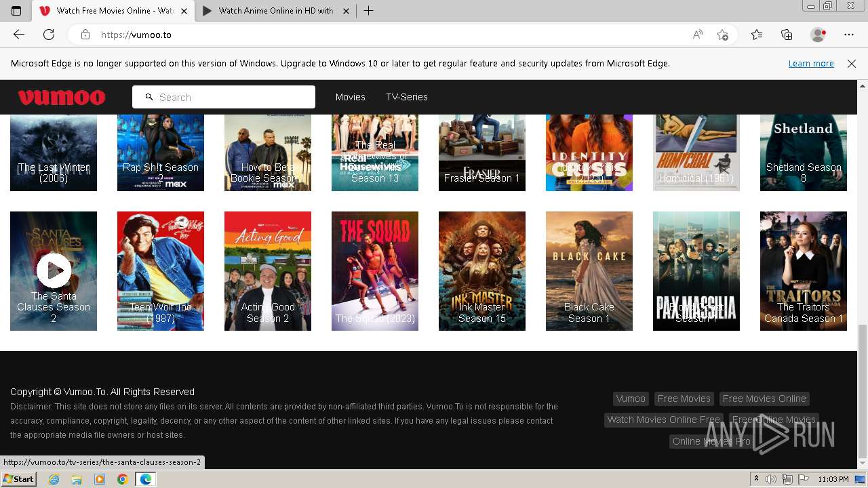Open Windows Media Player from the taskbar
Viewport: 868px width, 488px height.
[100, 479]
